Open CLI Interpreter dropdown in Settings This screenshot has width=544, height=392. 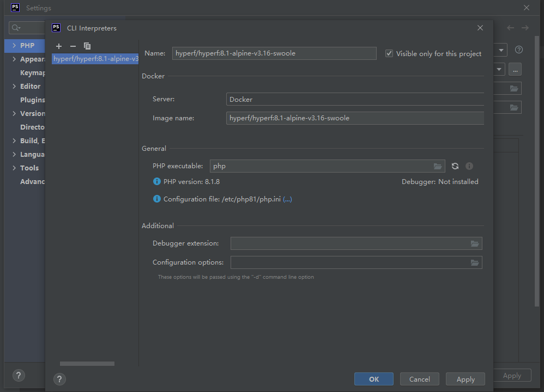[x=499, y=69]
